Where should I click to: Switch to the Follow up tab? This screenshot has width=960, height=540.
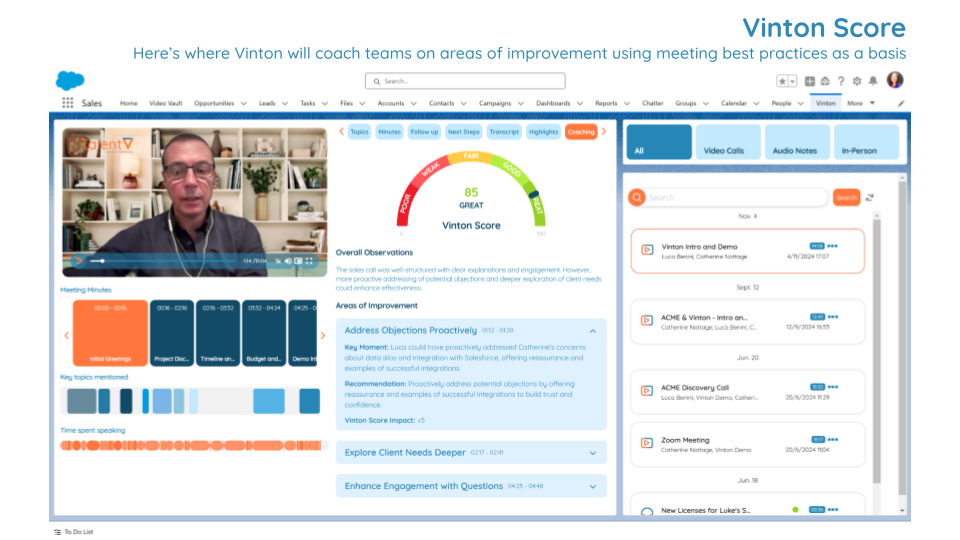coord(424,132)
